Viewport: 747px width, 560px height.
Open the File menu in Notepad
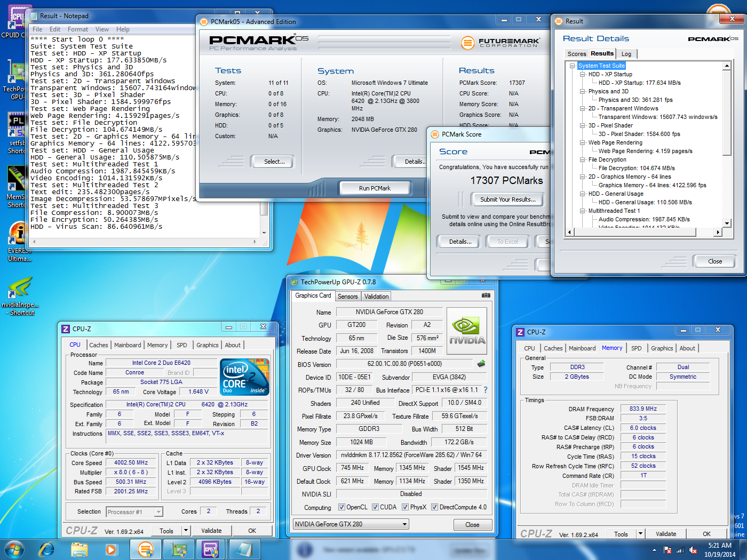(x=37, y=29)
